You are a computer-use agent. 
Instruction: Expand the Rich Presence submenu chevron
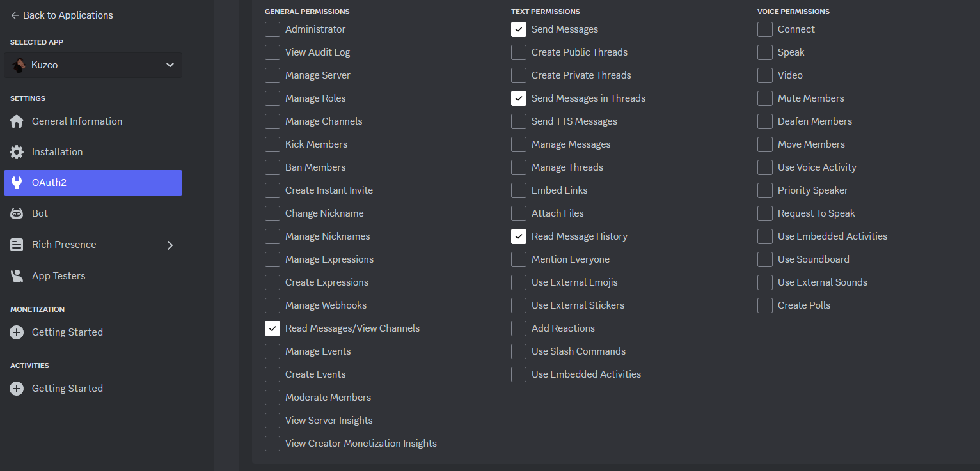coord(170,245)
